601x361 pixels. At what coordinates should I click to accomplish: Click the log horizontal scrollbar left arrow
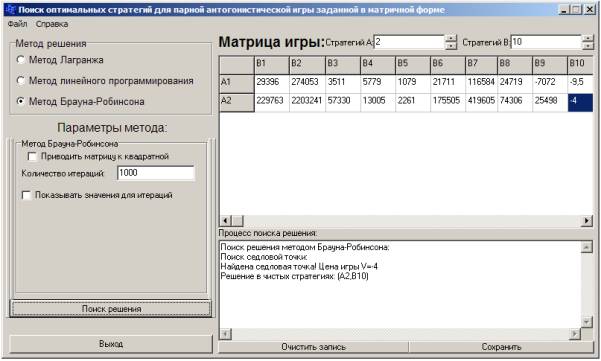(225, 334)
